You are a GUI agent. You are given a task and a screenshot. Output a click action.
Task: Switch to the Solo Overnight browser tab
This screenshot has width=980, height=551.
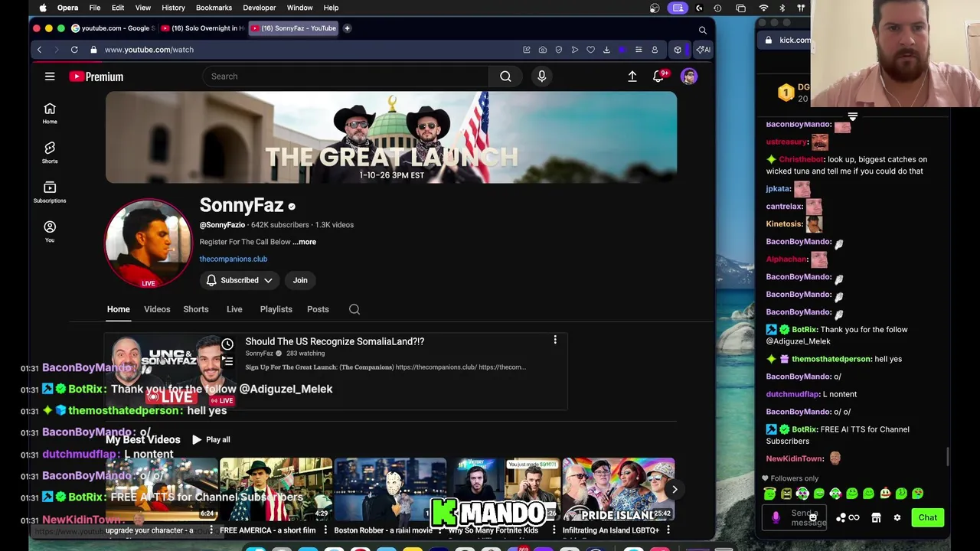tap(202, 28)
